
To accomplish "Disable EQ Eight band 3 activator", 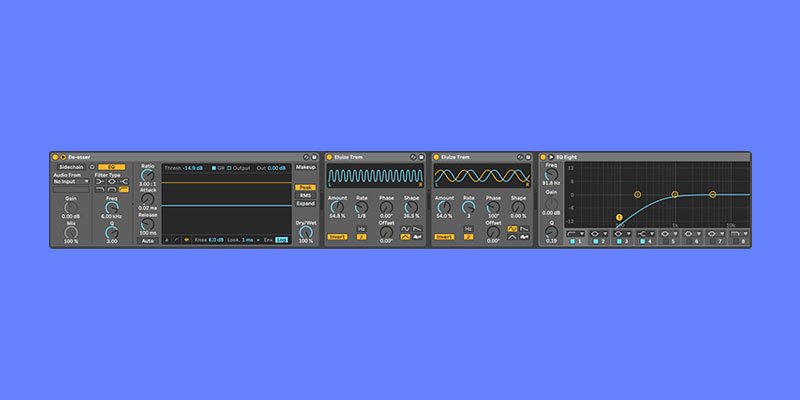I will [619, 241].
